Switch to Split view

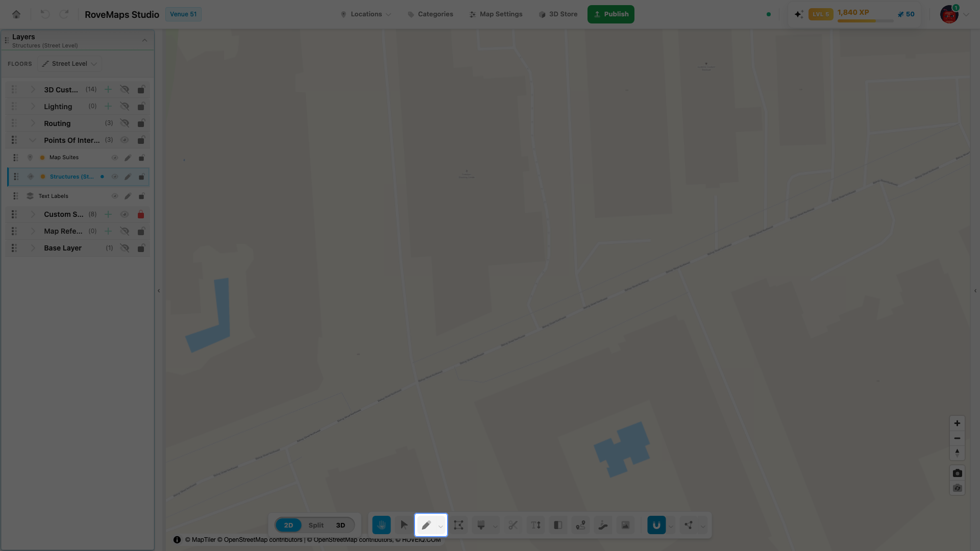[316, 525]
